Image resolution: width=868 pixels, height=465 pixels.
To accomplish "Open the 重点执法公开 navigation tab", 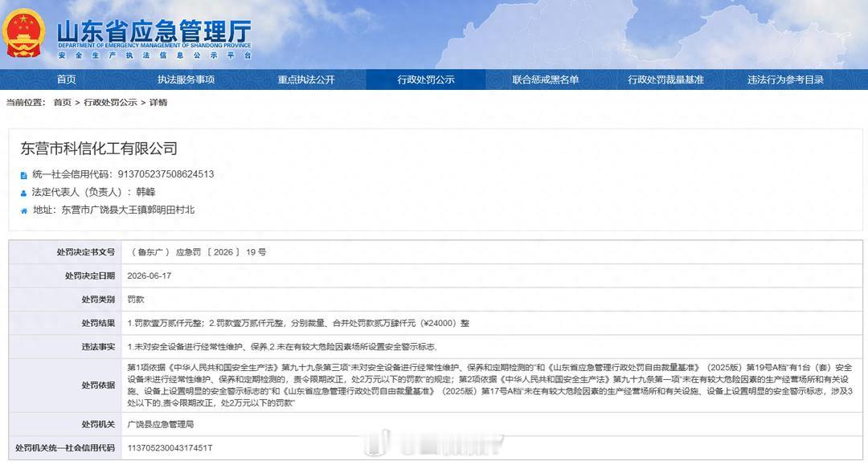I will [x=306, y=80].
